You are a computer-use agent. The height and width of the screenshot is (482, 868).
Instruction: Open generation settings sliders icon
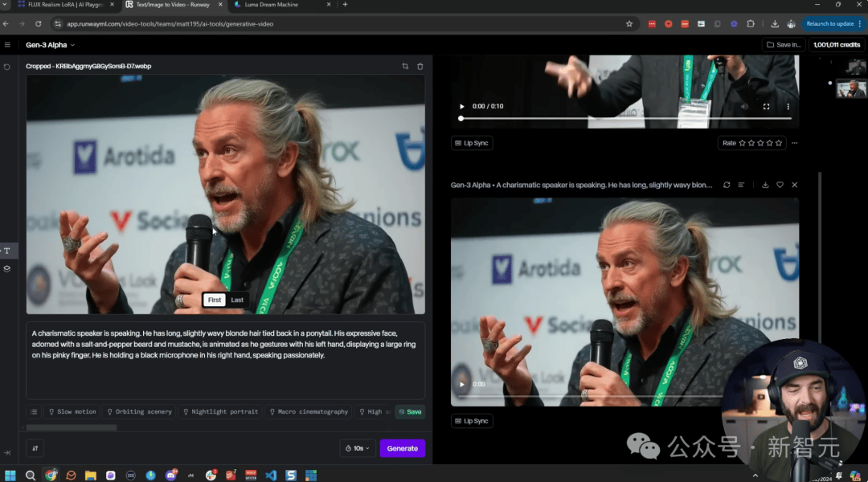tap(35, 448)
